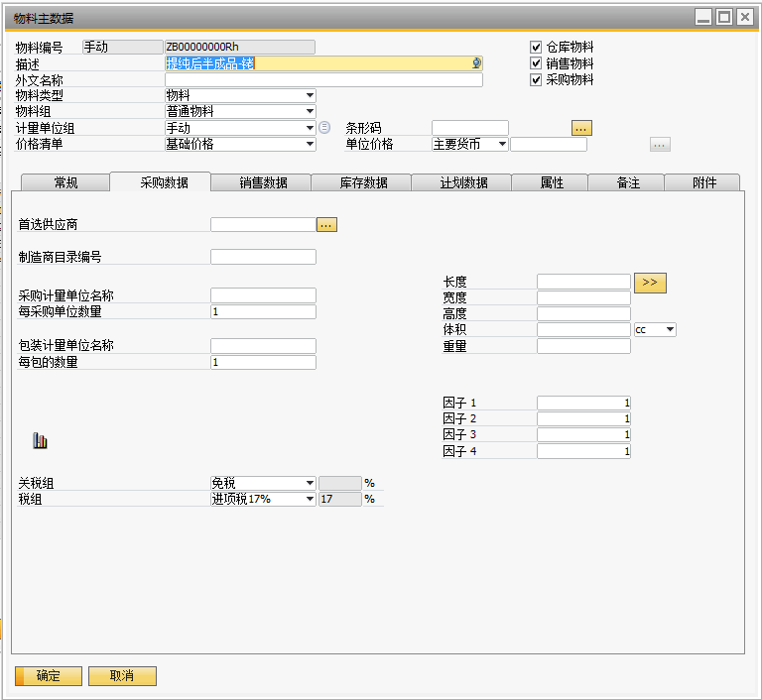
Task: Click the 因子 4 input field
Action: [583, 451]
